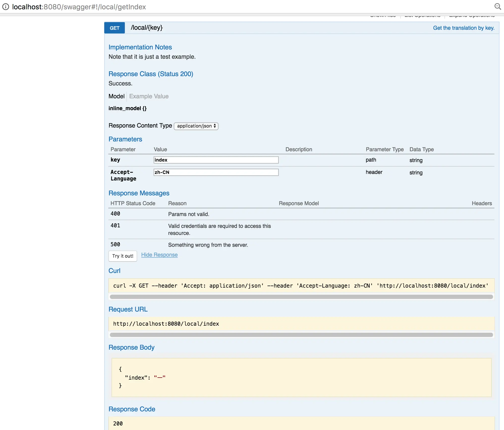Collapse the /local/{key} operation path heading
Screen dimensions: 504x430
tap(147, 28)
